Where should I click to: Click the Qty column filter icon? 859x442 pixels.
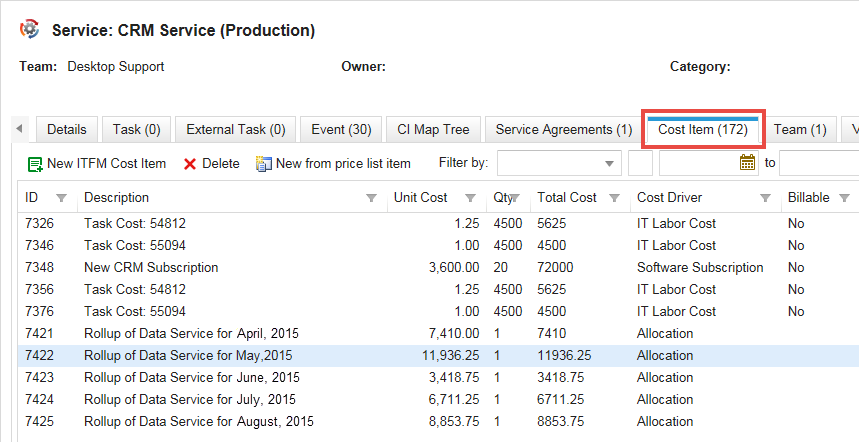(515, 198)
